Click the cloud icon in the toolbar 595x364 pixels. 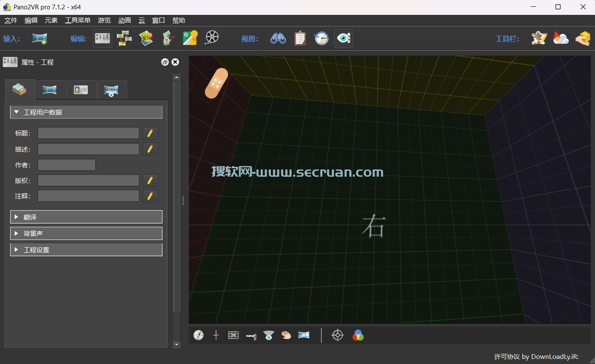point(561,39)
